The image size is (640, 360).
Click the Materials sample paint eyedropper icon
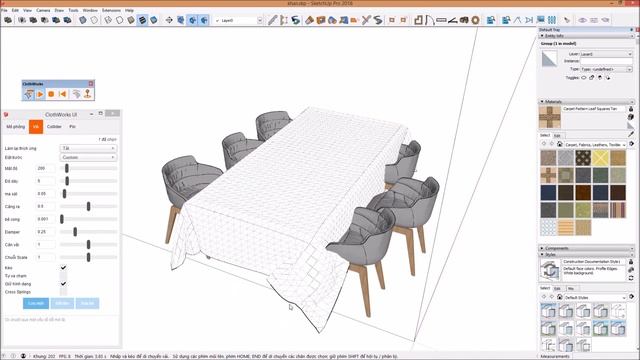pyautogui.click(x=631, y=133)
